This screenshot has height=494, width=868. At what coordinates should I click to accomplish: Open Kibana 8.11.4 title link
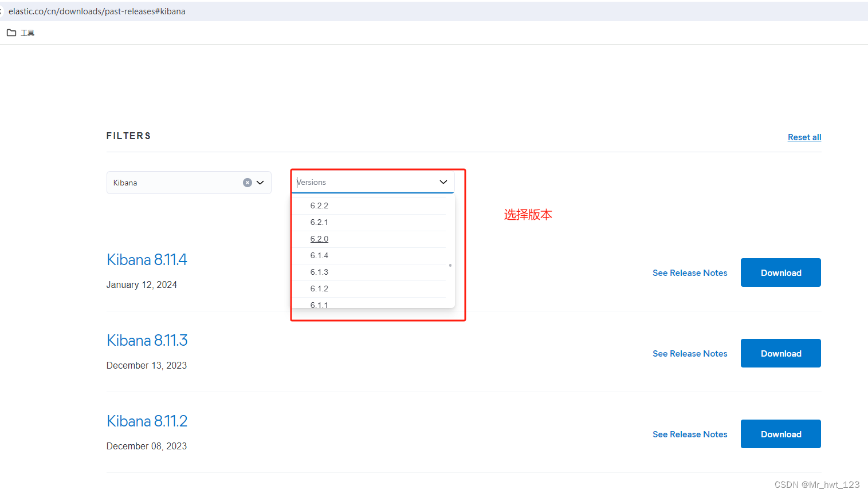click(147, 260)
